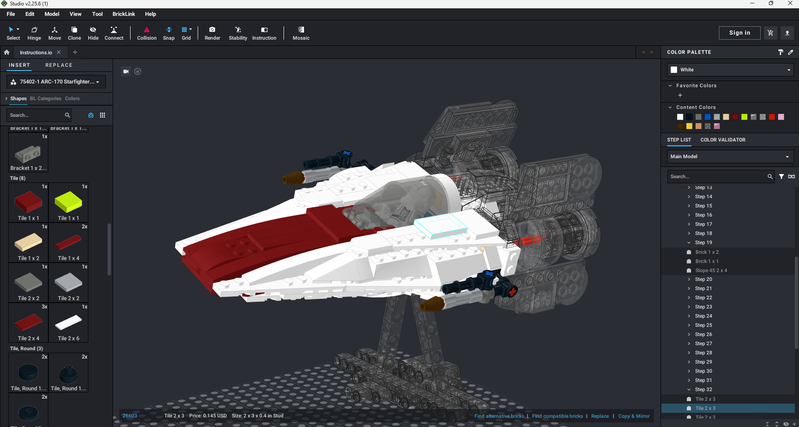Select the Tile 2 x 6 white thumbnail
Screen dimensions: 799x427
point(69,322)
